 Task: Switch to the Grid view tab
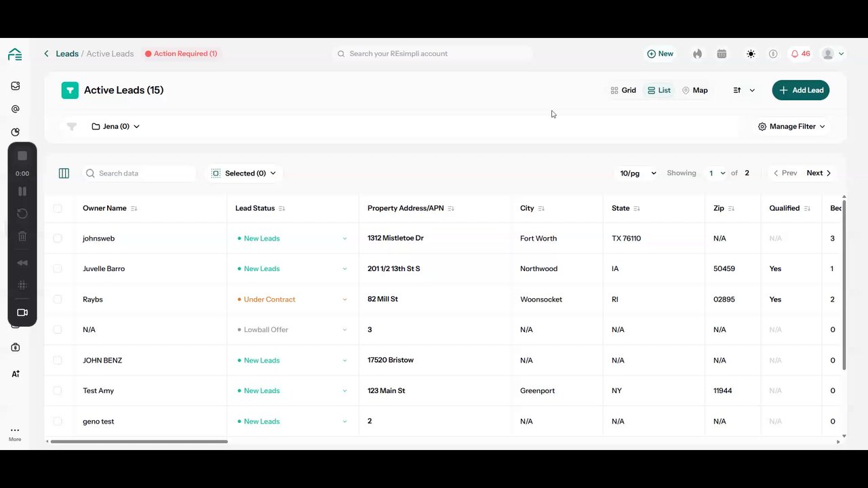tap(623, 90)
